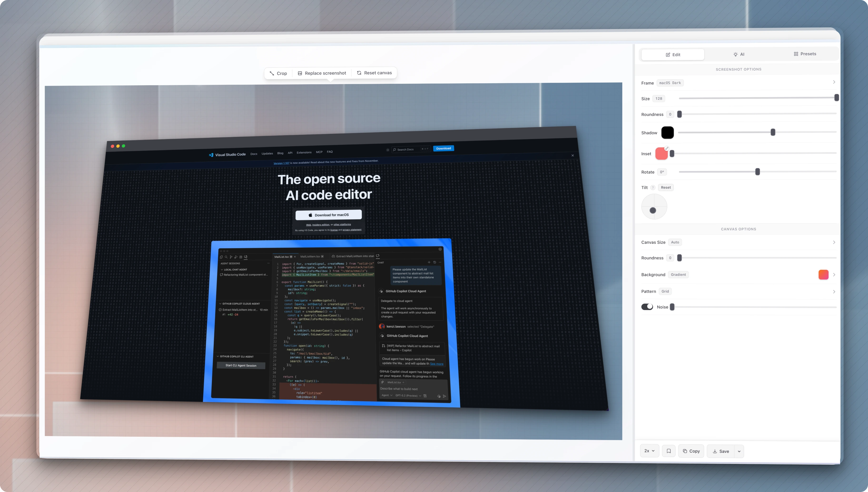The image size is (868, 492).
Task: Expand the Frame options chevron
Action: (834, 82)
